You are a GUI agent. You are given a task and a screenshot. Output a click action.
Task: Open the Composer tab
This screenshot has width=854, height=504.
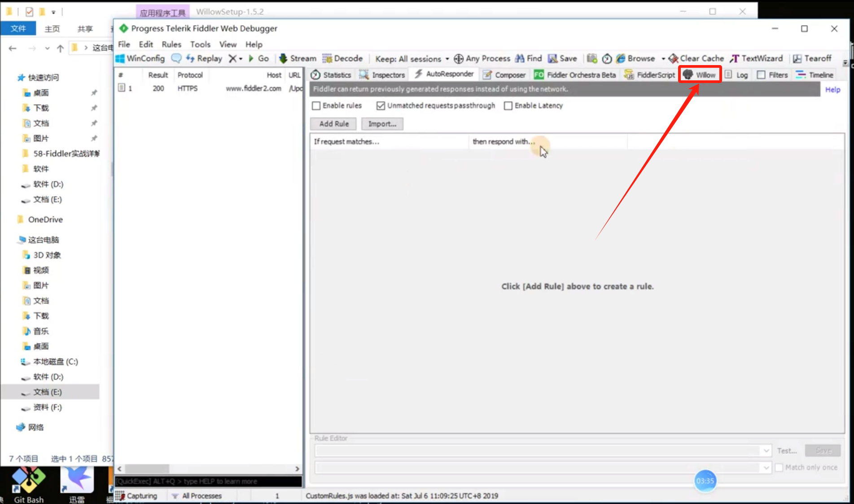[x=504, y=75]
